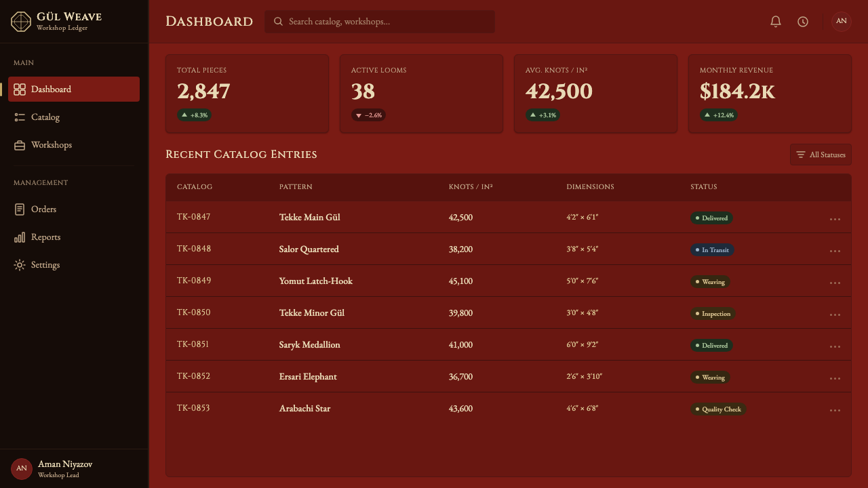Click the Weaving status badge for Yomut Latch-Hook
This screenshot has width=868, height=488.
(x=710, y=282)
